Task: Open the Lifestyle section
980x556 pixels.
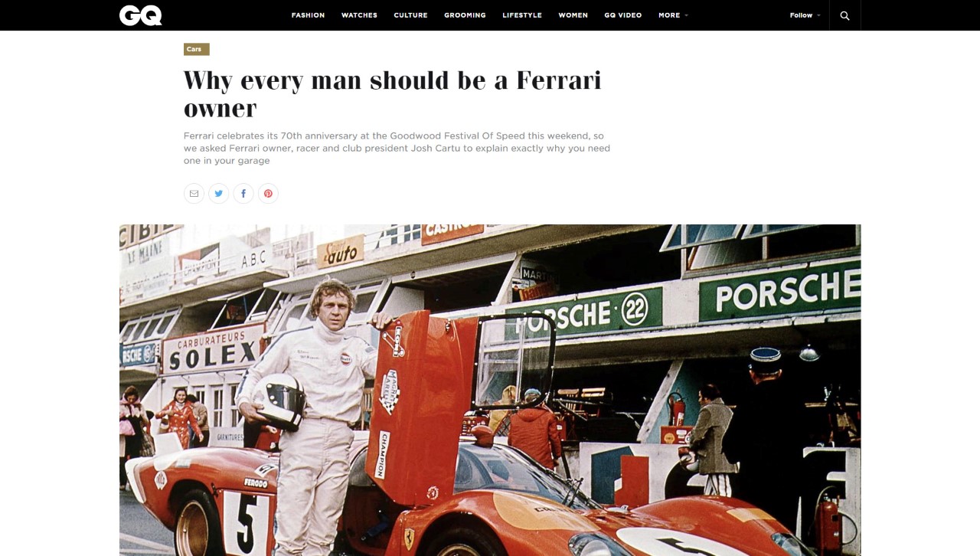Action: pos(522,15)
